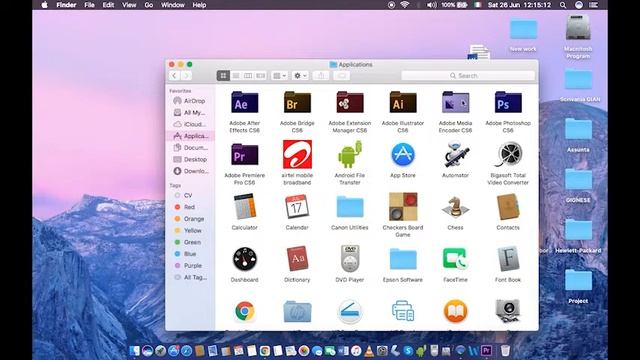Open the Help menu
This screenshot has height=360, width=640.
[x=199, y=5]
